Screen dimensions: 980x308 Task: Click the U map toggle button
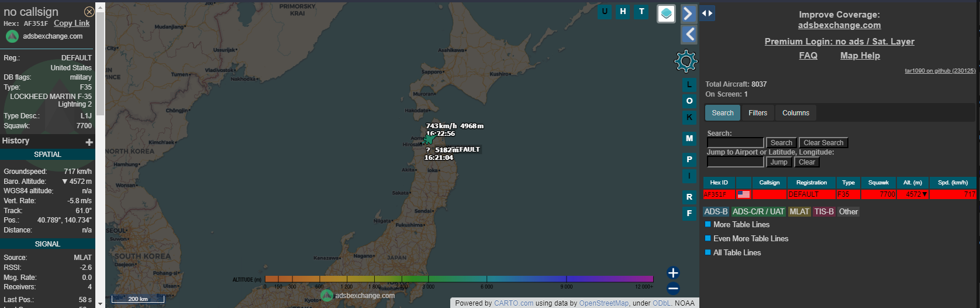click(605, 12)
